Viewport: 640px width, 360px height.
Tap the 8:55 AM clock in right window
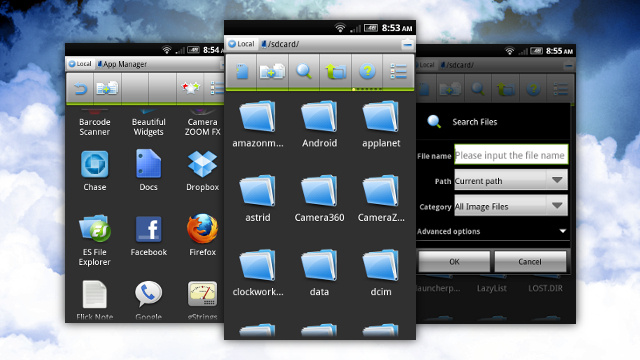(559, 51)
